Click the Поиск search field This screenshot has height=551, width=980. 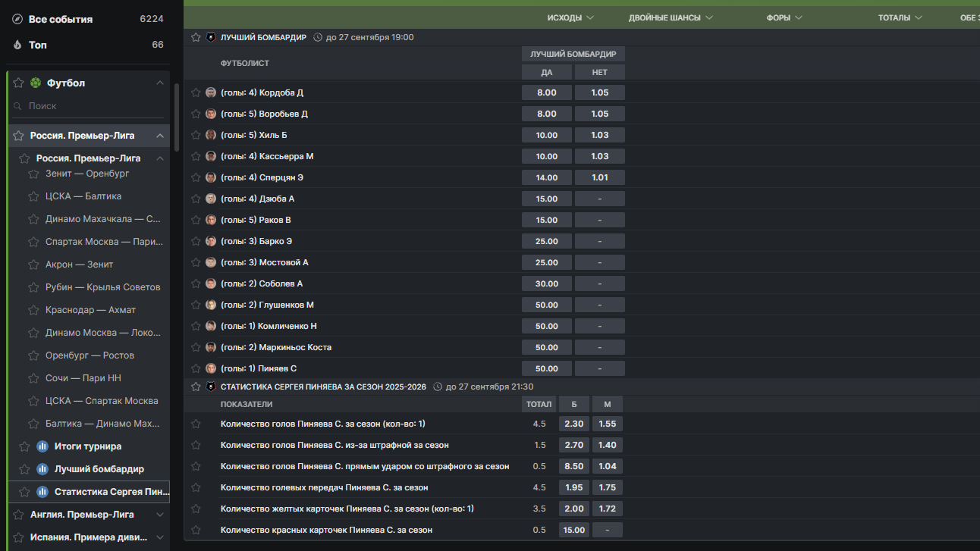pyautogui.click(x=91, y=106)
